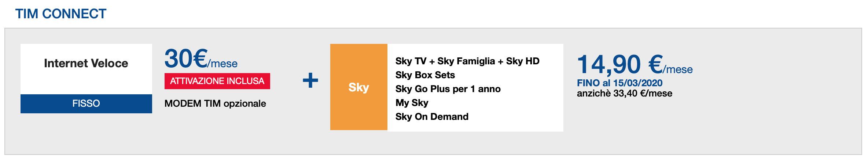Viewport: 868px width, 163px height.
Task: Click the anzichè 33,40 €/mese text
Action: click(624, 93)
